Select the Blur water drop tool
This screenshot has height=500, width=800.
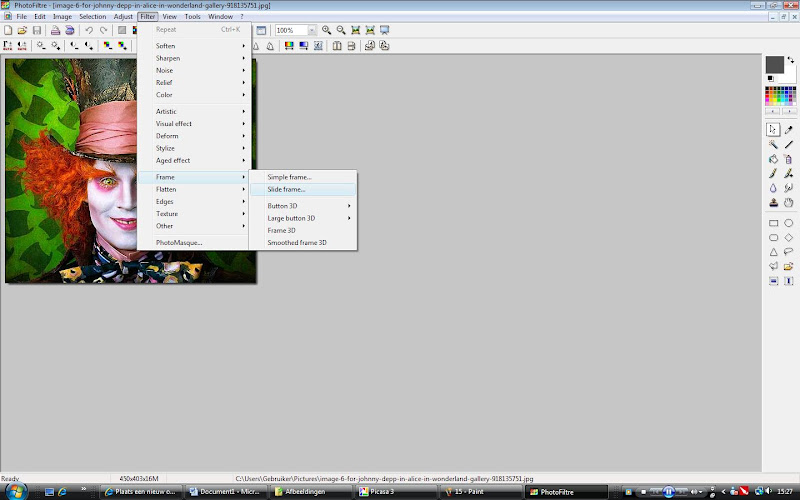tap(773, 188)
